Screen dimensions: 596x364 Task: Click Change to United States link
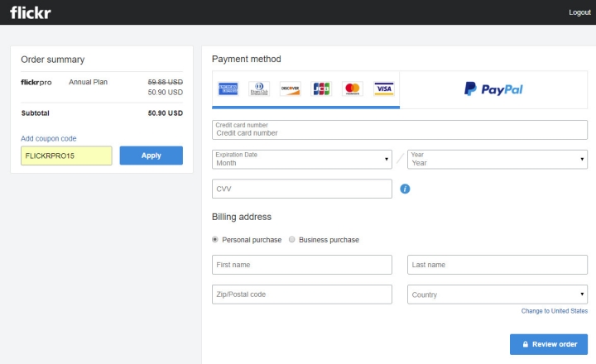[x=554, y=311]
